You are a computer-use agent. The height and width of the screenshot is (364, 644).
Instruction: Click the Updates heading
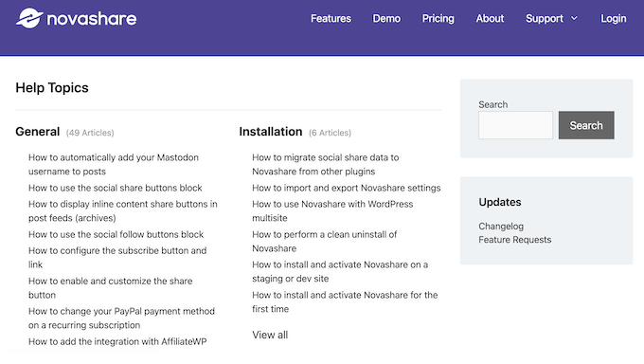(x=500, y=202)
